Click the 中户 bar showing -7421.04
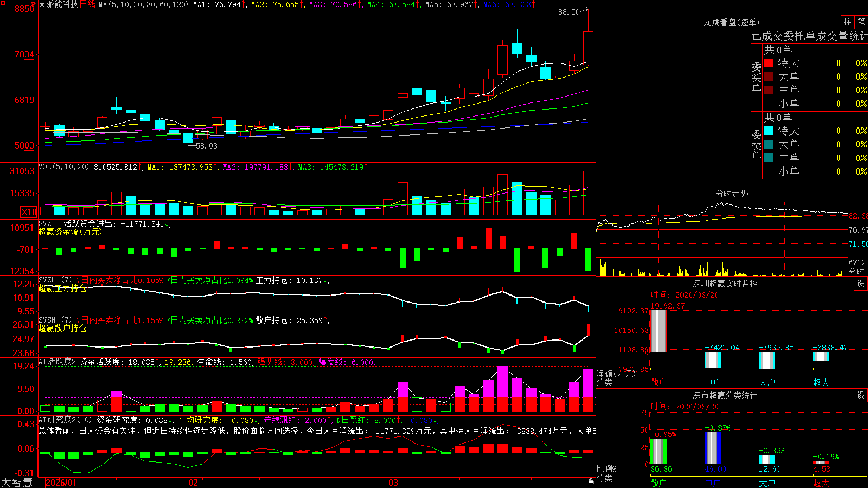 pyautogui.click(x=713, y=360)
